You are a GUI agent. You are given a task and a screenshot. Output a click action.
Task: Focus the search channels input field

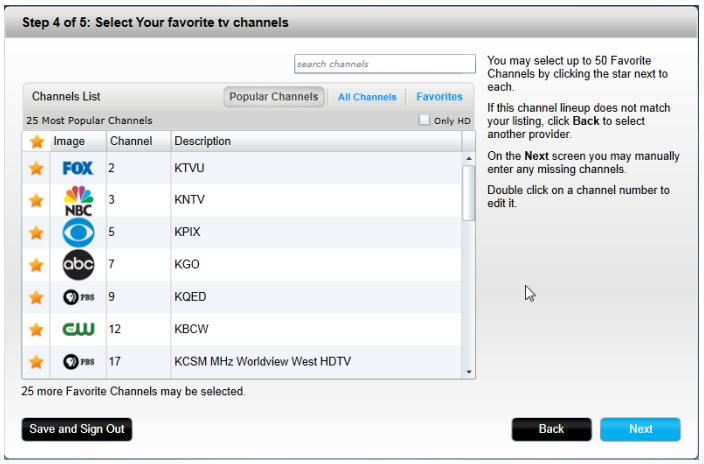pyautogui.click(x=385, y=64)
